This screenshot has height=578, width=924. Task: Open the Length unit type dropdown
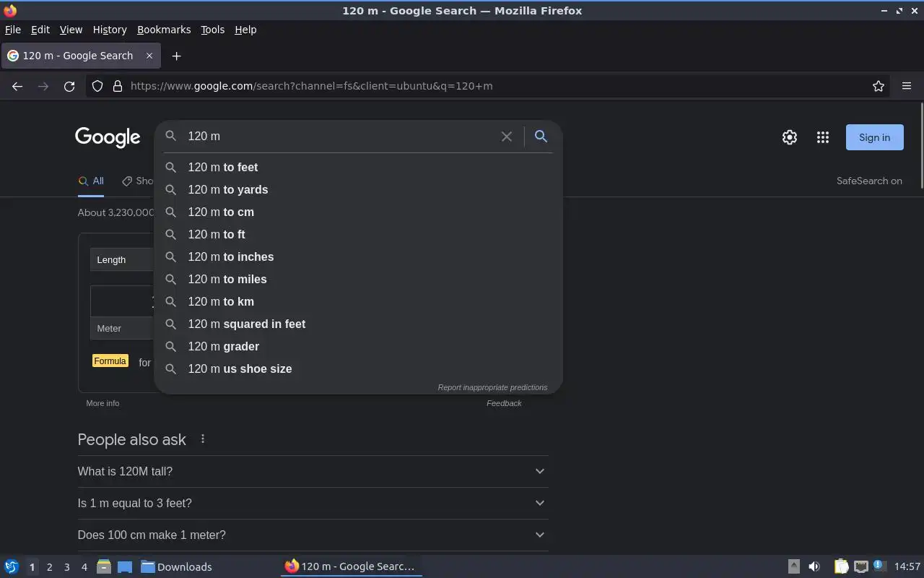coord(122,259)
